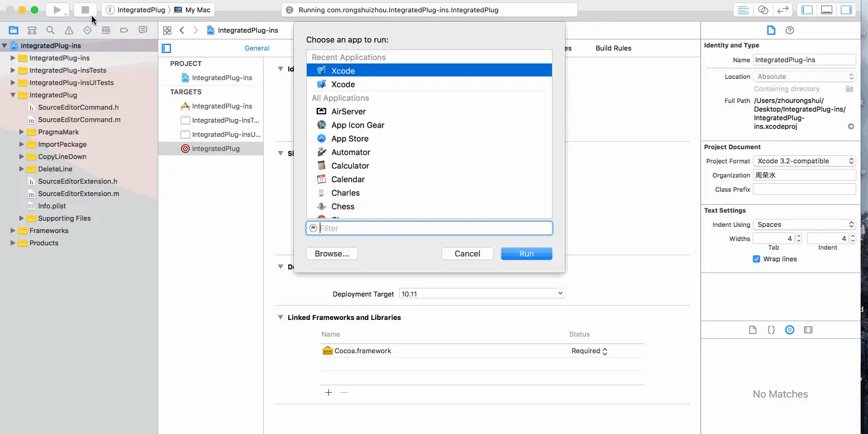Show the Test navigator diamond icon

(87, 30)
